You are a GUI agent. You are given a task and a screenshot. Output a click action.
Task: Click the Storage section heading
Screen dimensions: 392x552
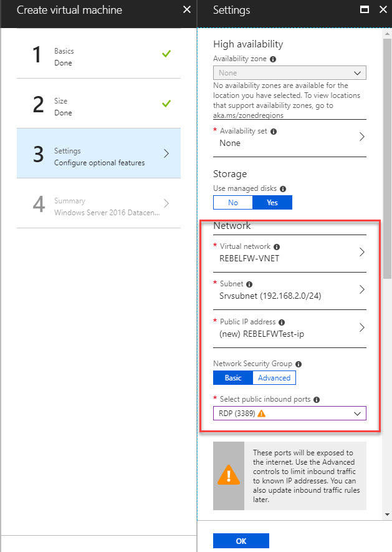click(x=230, y=174)
